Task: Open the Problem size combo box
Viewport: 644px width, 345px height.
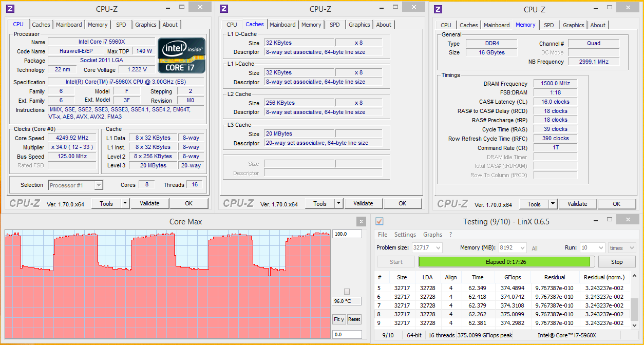Action: (x=427, y=248)
